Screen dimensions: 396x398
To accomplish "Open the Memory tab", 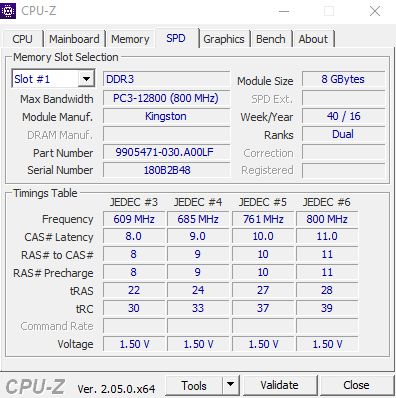I will coord(130,39).
